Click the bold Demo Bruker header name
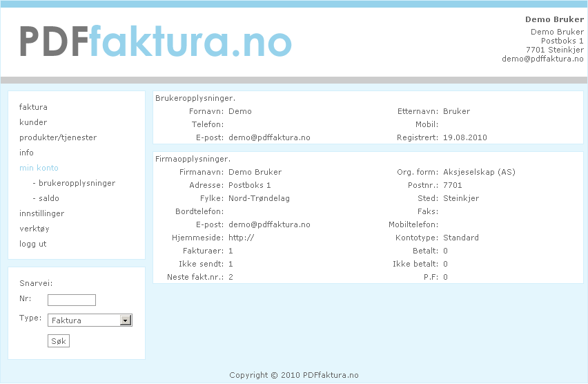The width and height of the screenshot is (588, 384). 554,19
